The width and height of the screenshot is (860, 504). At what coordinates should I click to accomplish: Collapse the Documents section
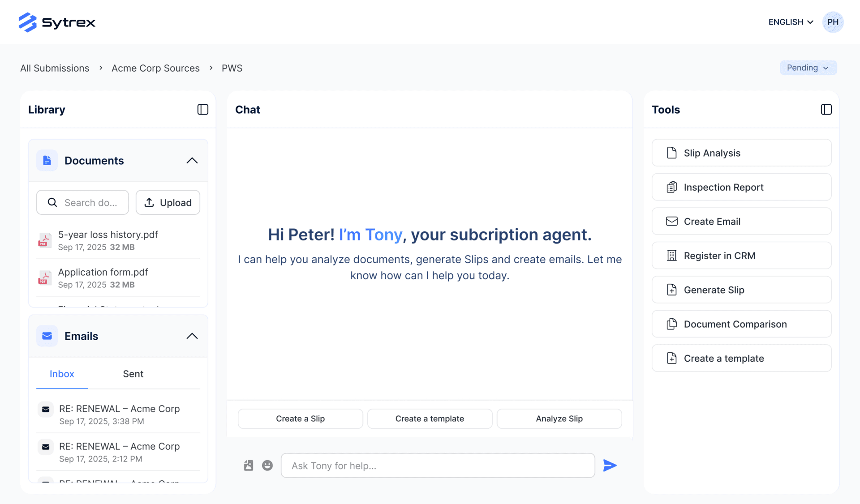pyautogui.click(x=192, y=160)
